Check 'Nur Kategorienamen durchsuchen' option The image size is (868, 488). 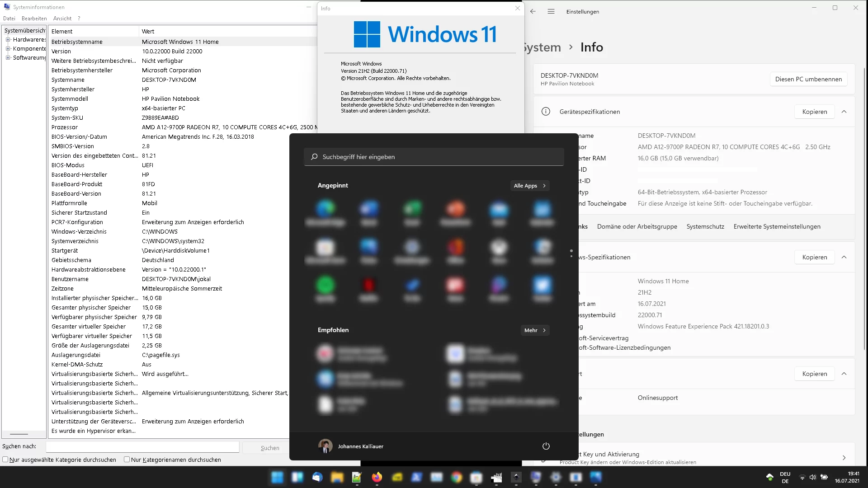pos(127,460)
